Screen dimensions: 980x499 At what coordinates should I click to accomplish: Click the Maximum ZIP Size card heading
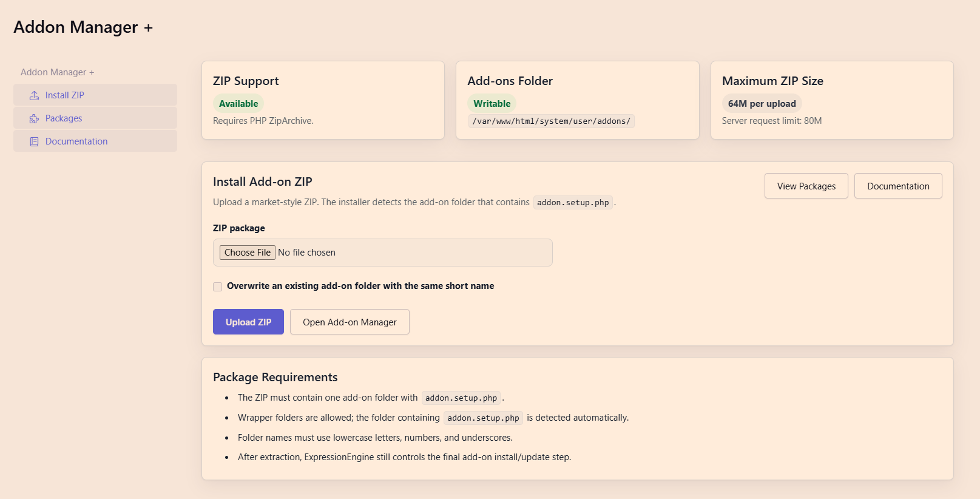[x=772, y=81]
